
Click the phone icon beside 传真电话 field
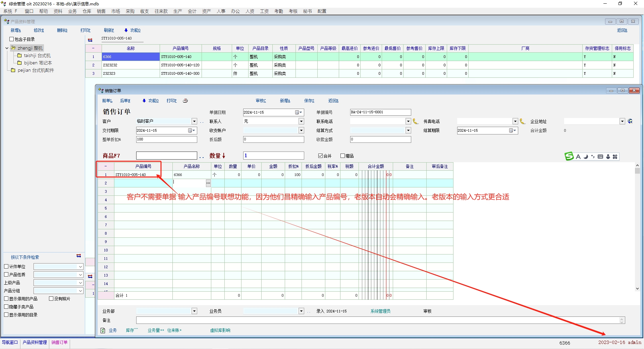[x=523, y=121]
